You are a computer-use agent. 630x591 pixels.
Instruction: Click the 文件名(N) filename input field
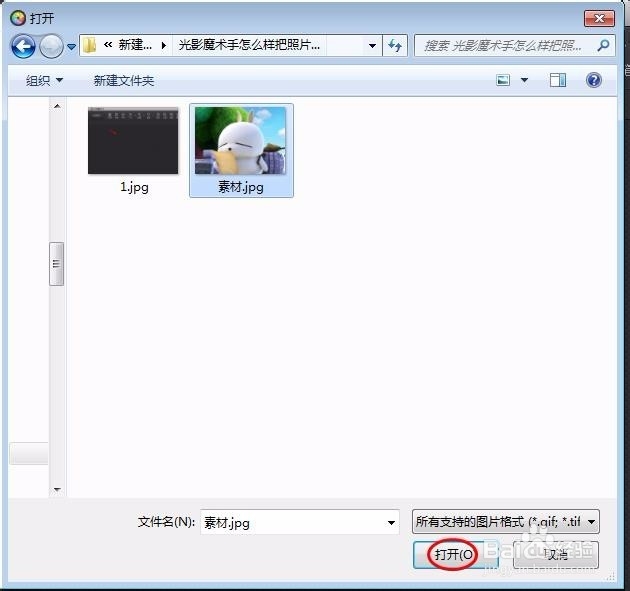[x=300, y=522]
